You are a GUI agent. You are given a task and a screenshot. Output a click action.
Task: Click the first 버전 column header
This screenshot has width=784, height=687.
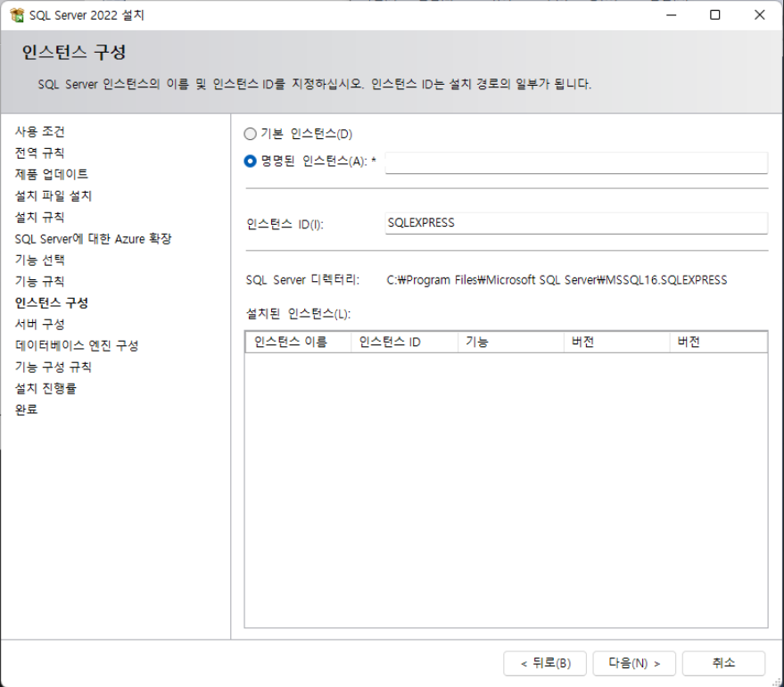(617, 342)
